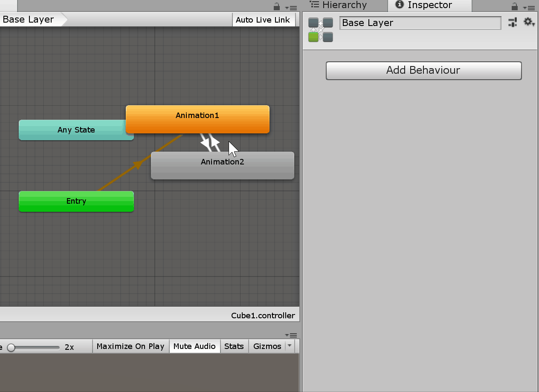Toggle the Stats overlay

(234, 346)
